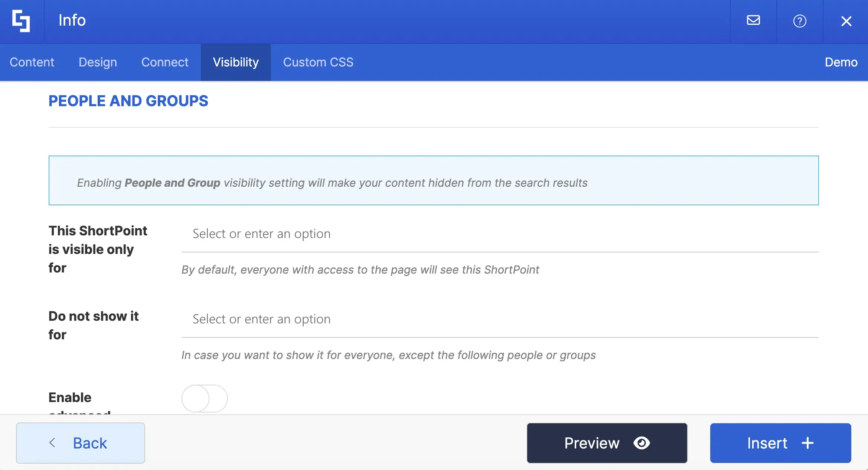The image size is (868, 470).
Task: Open the question mark help icon
Action: pos(800,21)
